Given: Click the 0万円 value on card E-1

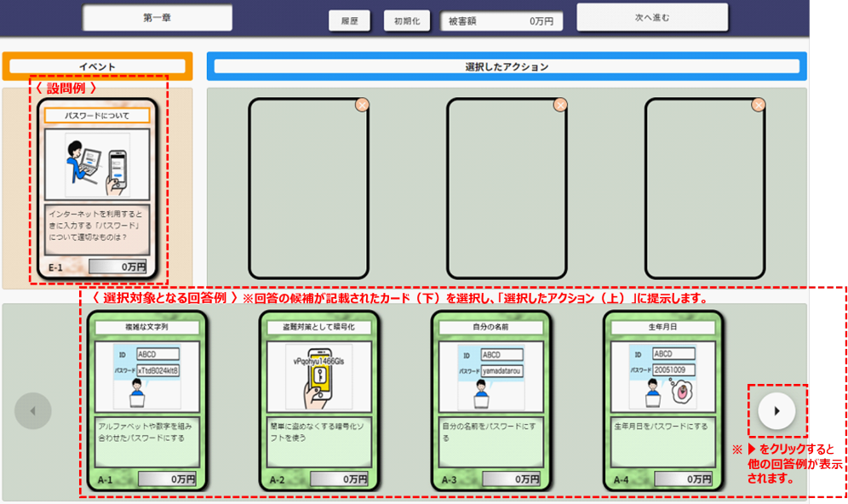Looking at the screenshot, I should pos(117,266).
